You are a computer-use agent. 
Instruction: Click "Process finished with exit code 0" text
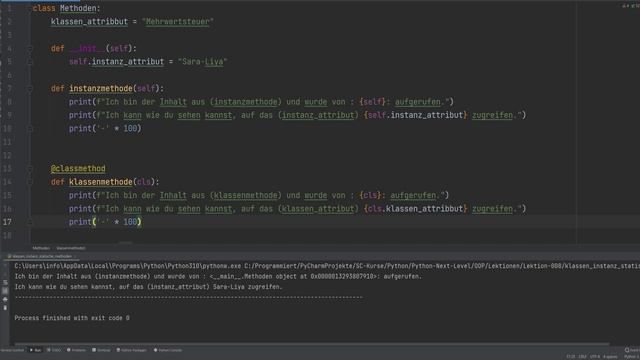coord(72,318)
